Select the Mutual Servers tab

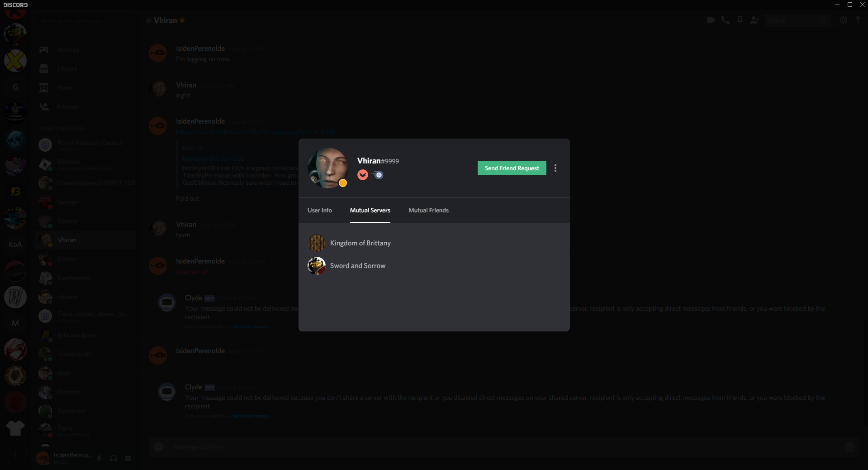tap(370, 210)
